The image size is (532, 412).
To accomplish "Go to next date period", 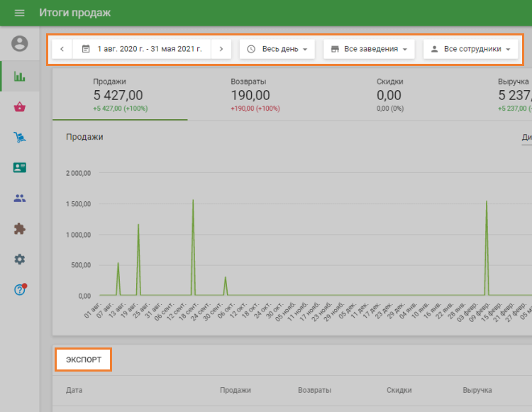I will [221, 49].
